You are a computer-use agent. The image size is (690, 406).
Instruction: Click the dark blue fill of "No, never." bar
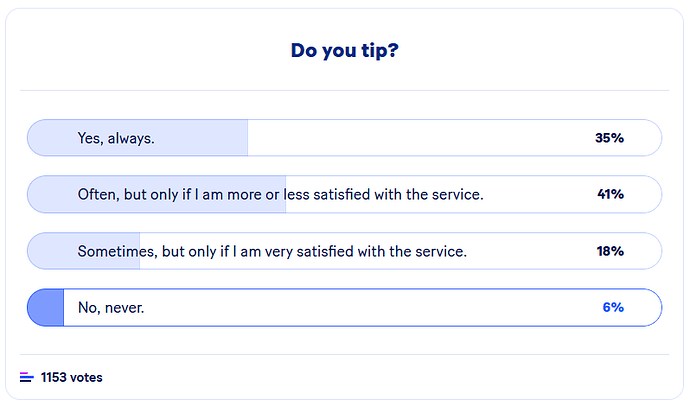[45, 307]
